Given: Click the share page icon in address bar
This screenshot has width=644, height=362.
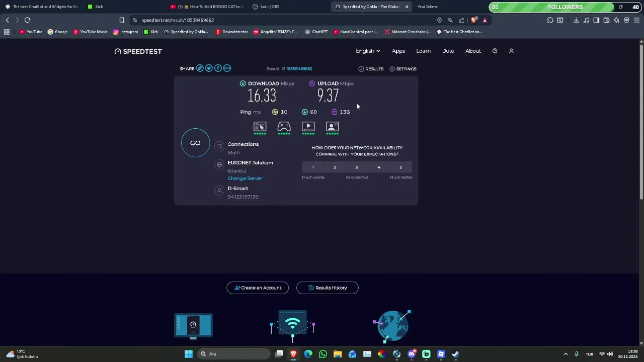Looking at the screenshot, I should tap(461, 20).
